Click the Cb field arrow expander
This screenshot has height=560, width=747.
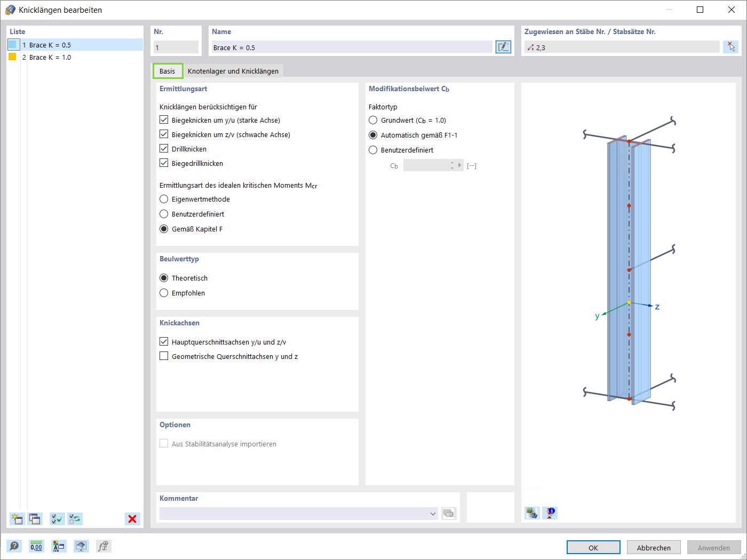tap(459, 165)
